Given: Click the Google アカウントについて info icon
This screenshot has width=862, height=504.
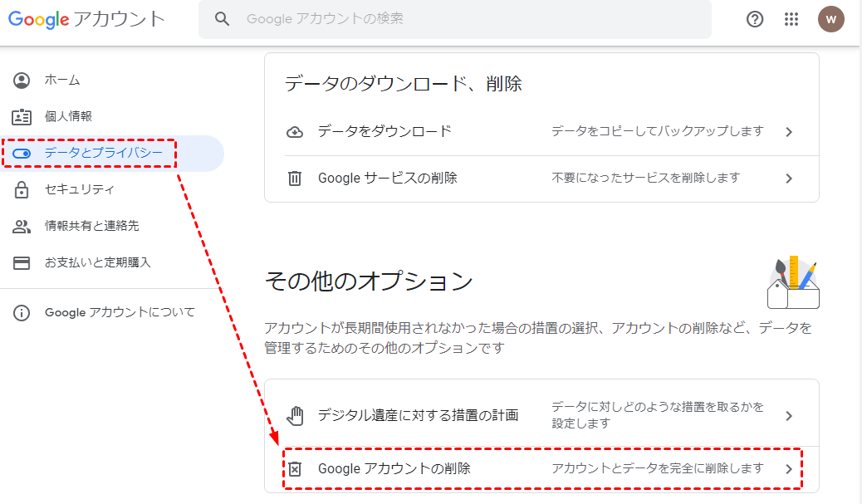Looking at the screenshot, I should coord(22,313).
